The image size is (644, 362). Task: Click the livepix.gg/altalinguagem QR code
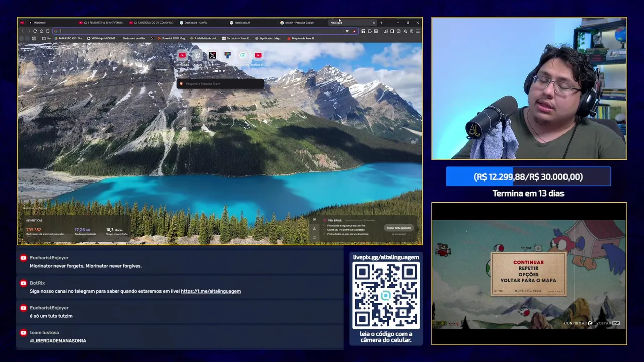click(386, 296)
